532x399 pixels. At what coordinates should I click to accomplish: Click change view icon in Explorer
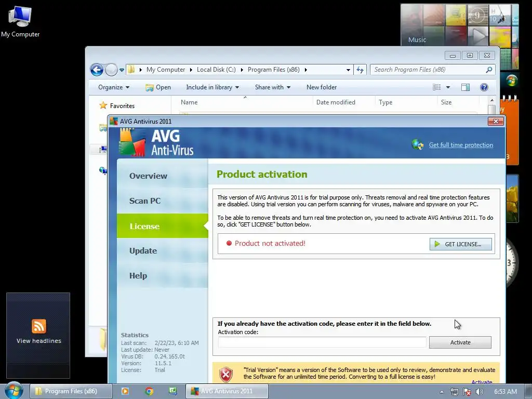click(436, 87)
